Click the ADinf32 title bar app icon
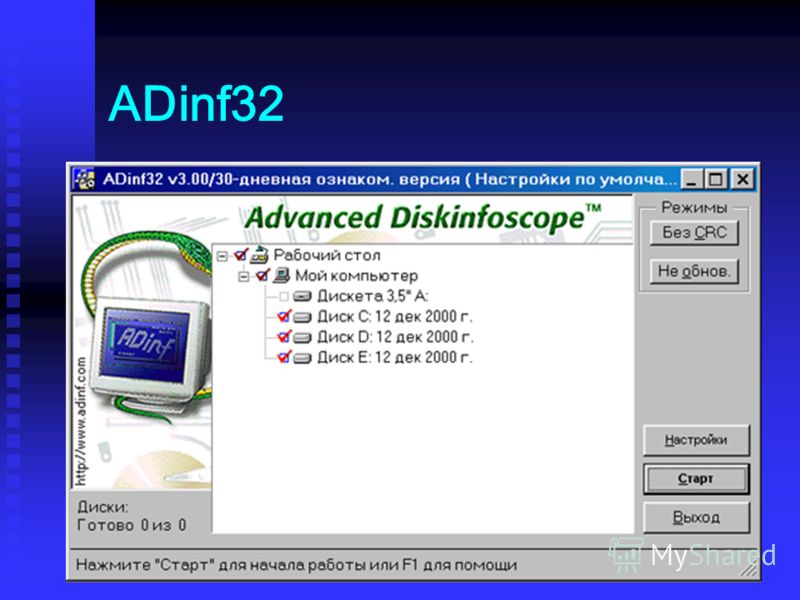 tap(84, 180)
